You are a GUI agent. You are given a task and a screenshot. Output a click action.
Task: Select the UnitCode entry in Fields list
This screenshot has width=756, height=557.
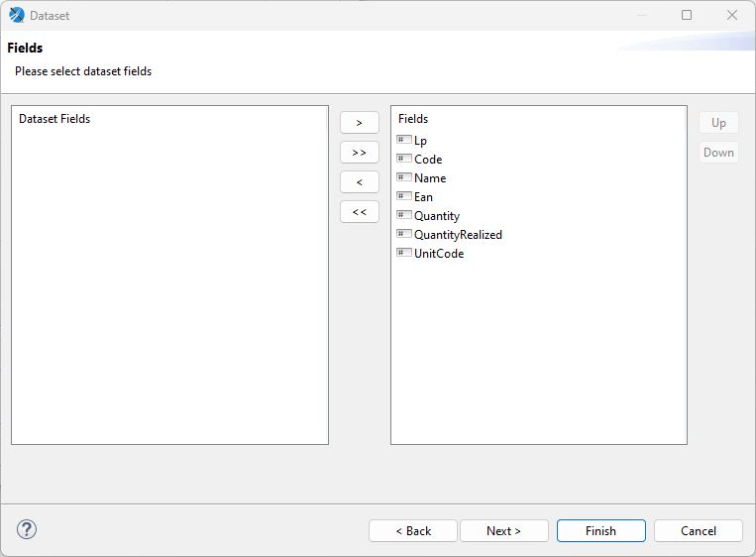click(439, 254)
